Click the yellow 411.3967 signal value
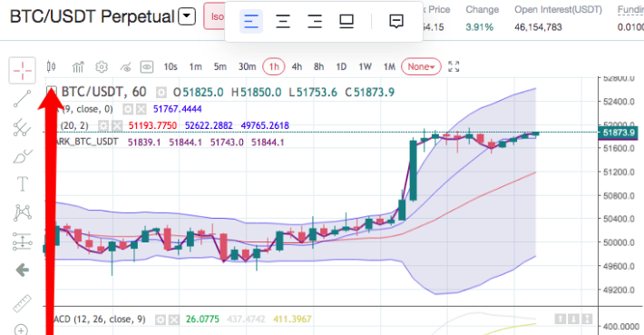Image resolution: width=644 pixels, height=335 pixels. coord(292,320)
